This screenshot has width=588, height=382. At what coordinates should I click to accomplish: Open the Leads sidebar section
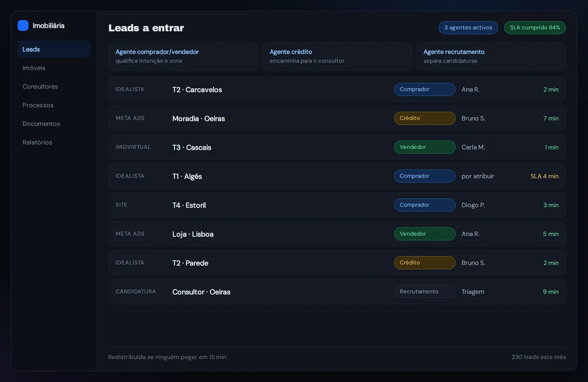point(54,49)
